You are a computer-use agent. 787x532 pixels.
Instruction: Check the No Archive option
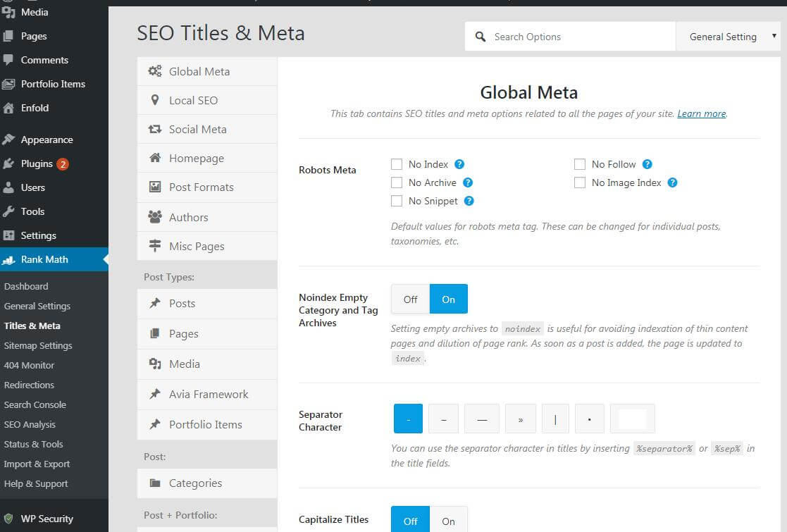pos(397,183)
